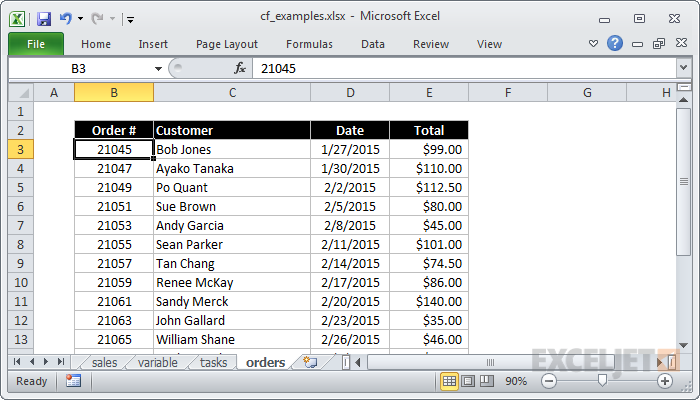
Task: Open the Review ribbon tab
Action: point(431,44)
